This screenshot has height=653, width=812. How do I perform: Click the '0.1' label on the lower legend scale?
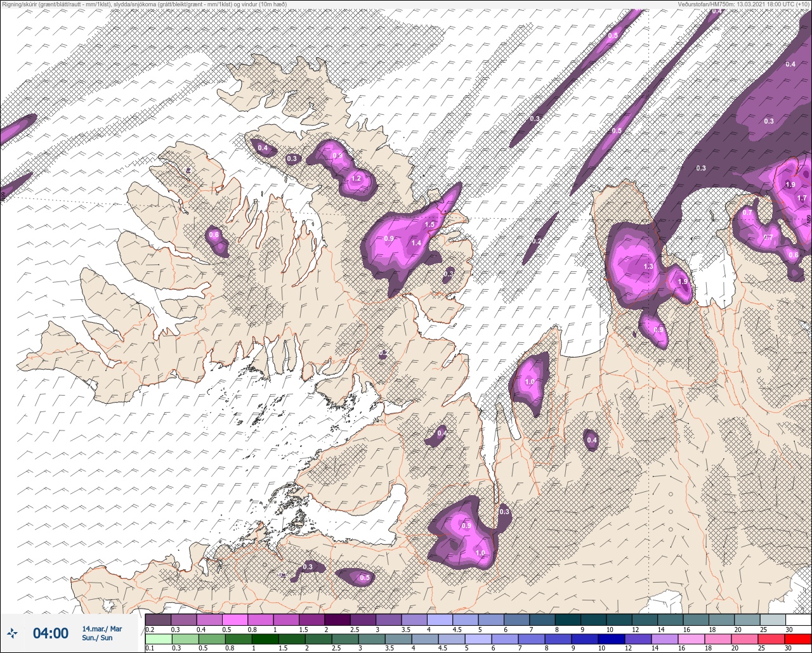(150, 648)
